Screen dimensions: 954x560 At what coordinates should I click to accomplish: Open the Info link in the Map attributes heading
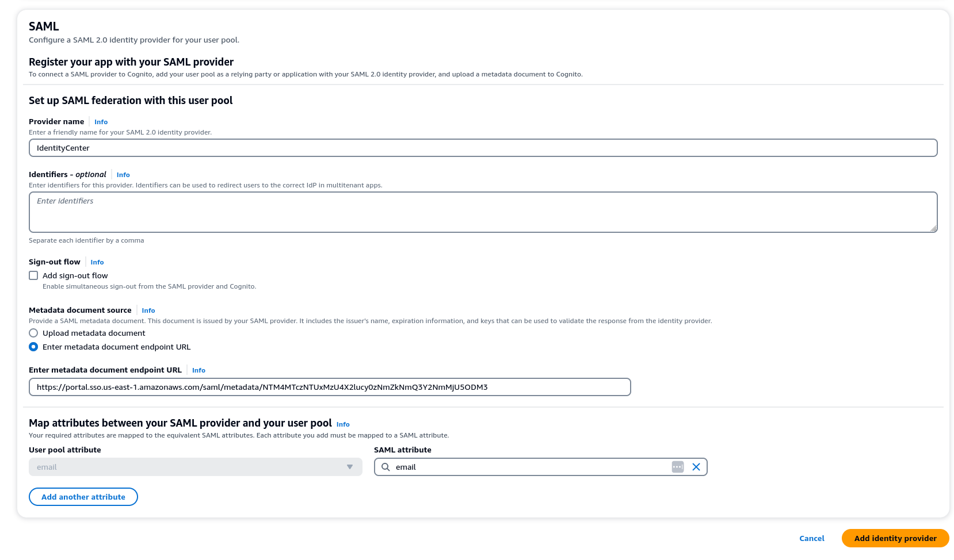[343, 424]
